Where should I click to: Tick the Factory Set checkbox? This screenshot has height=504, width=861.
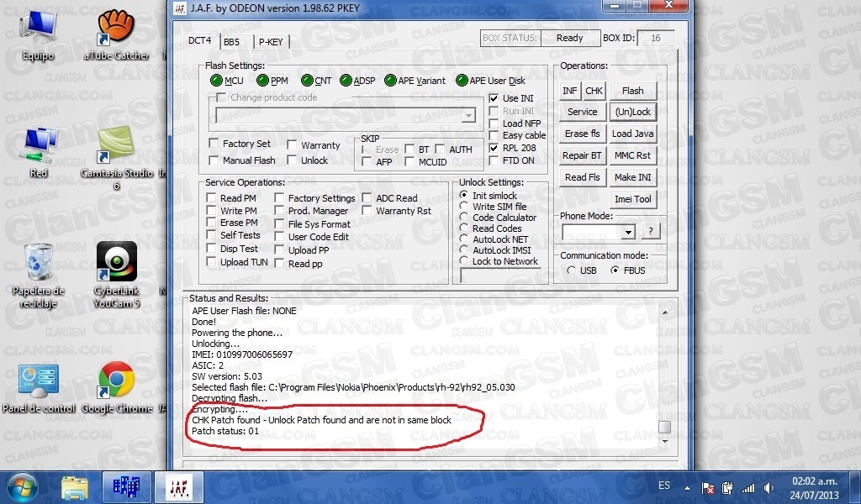click(x=214, y=143)
